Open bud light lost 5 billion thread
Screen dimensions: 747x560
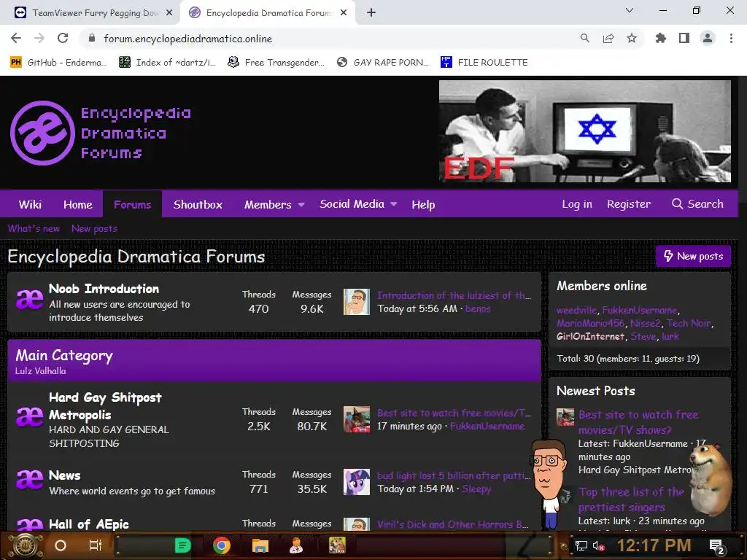point(454,475)
